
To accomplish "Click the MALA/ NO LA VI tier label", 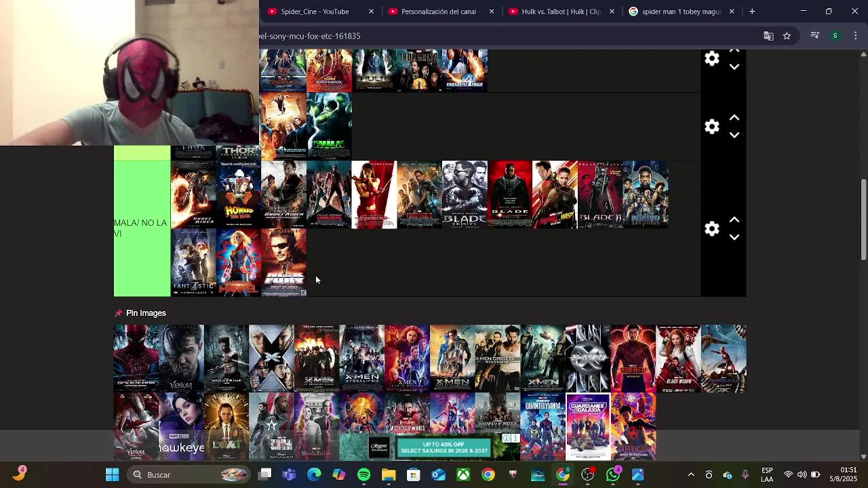I will point(142,228).
